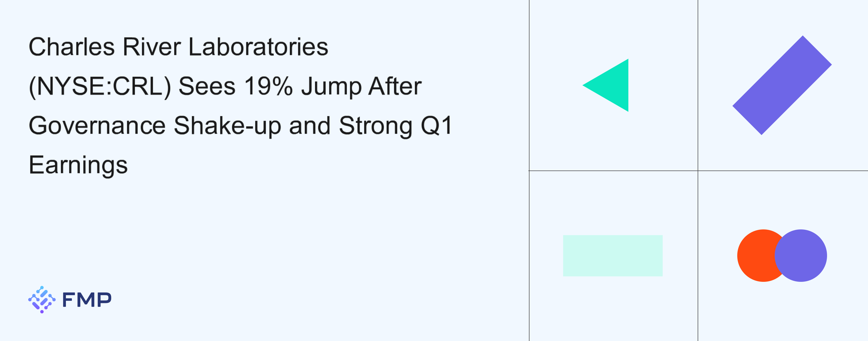This screenshot has height=341, width=868.
Task: Click the 19% figure in the headline
Action: tap(269, 86)
